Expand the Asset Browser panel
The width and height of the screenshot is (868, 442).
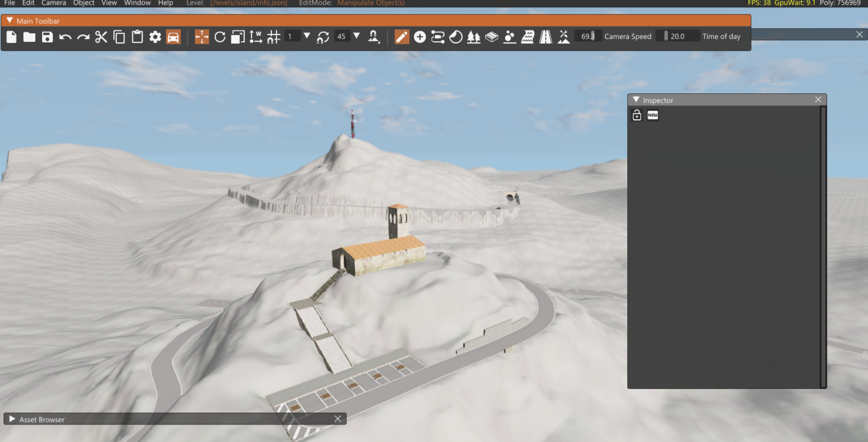click(12, 419)
